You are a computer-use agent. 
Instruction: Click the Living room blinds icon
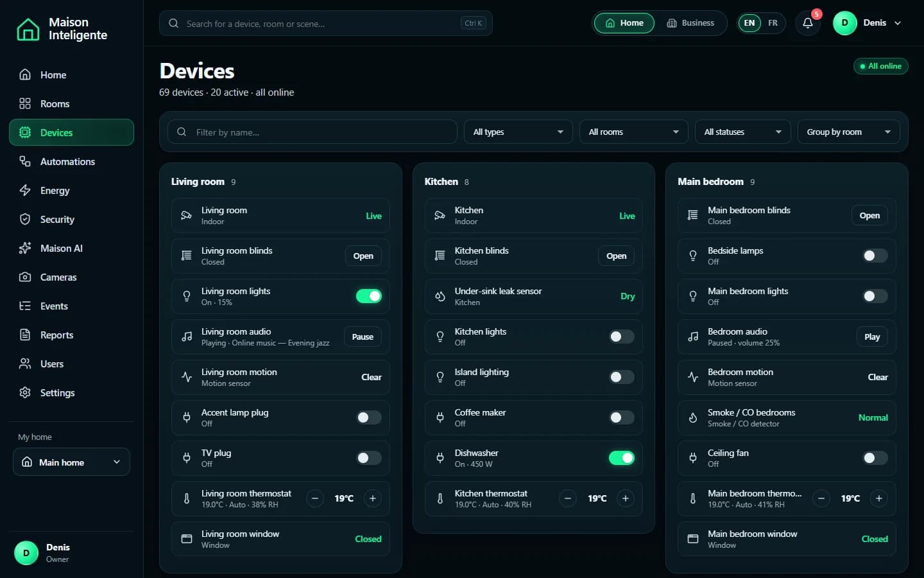click(x=187, y=256)
